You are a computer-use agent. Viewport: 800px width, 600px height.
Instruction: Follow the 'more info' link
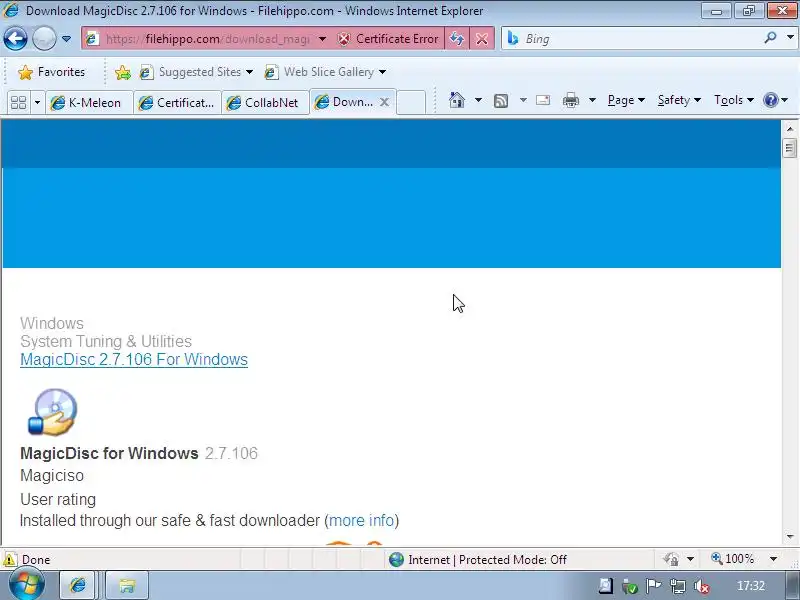361,520
